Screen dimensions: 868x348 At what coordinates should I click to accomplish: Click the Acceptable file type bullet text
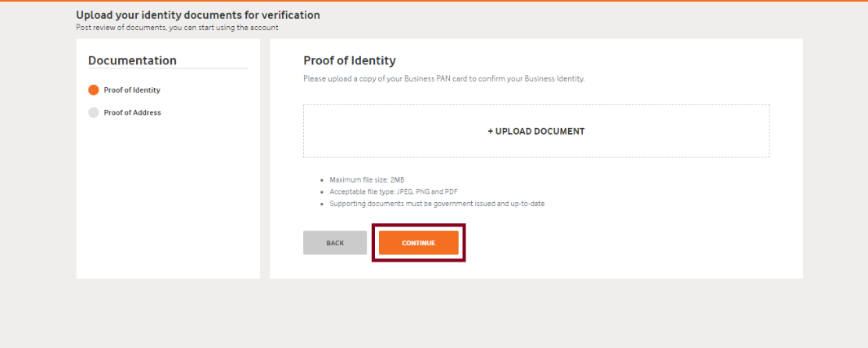pyautogui.click(x=394, y=192)
